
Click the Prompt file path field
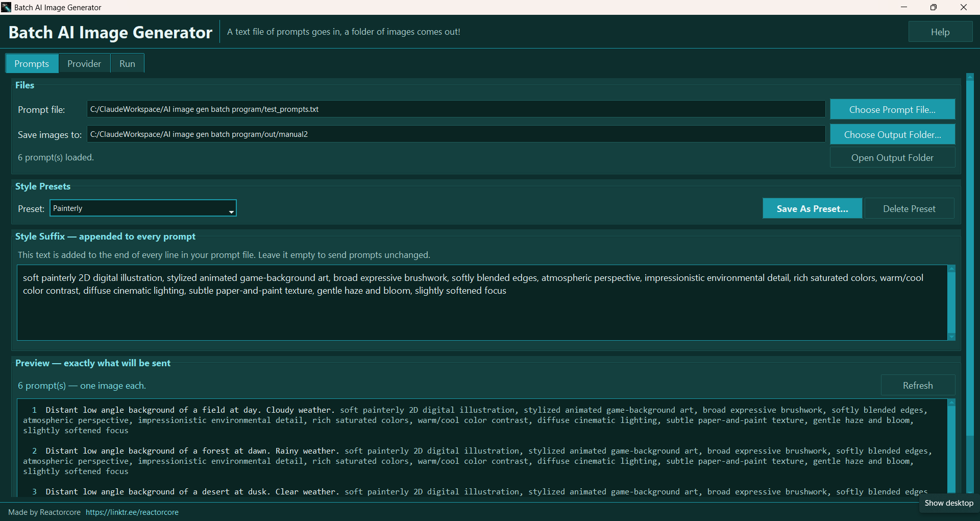click(456, 109)
